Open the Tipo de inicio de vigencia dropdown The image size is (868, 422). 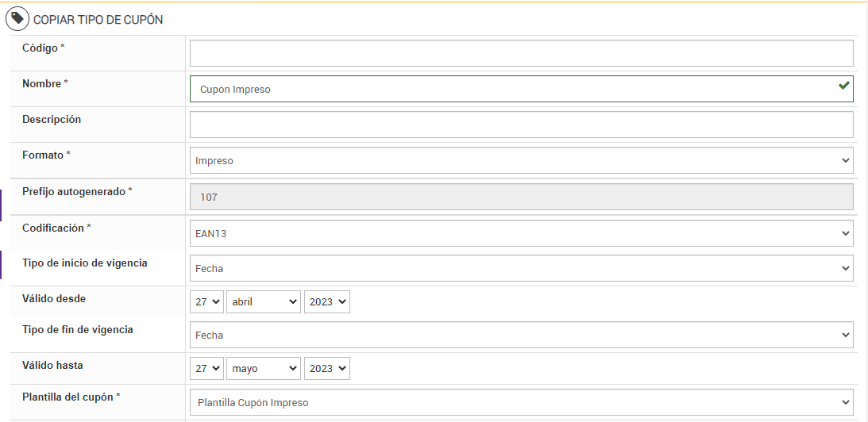521,268
